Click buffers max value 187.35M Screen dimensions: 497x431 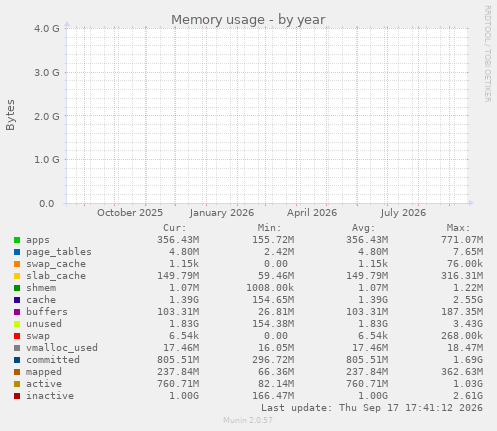tap(462, 312)
